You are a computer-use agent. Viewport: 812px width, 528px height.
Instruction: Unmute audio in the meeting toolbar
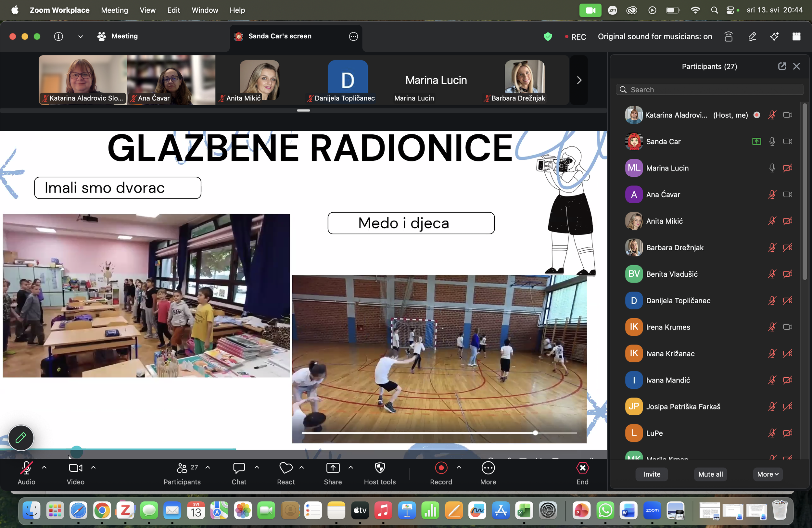26,473
